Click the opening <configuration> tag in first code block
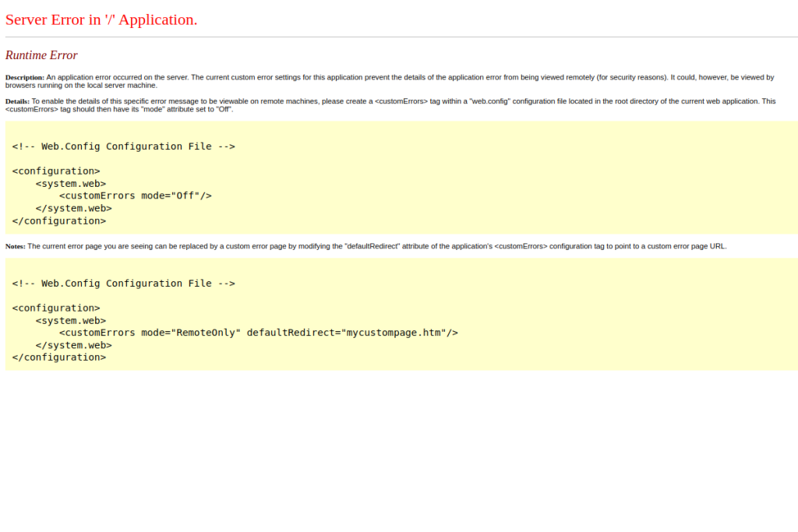The height and width of the screenshot is (532, 798). tap(56, 171)
